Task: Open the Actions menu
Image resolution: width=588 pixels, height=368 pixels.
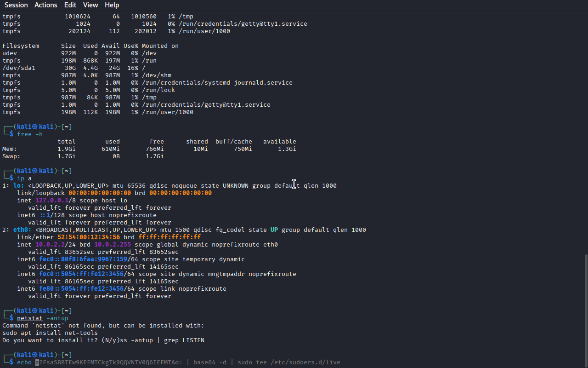Action: point(46,5)
